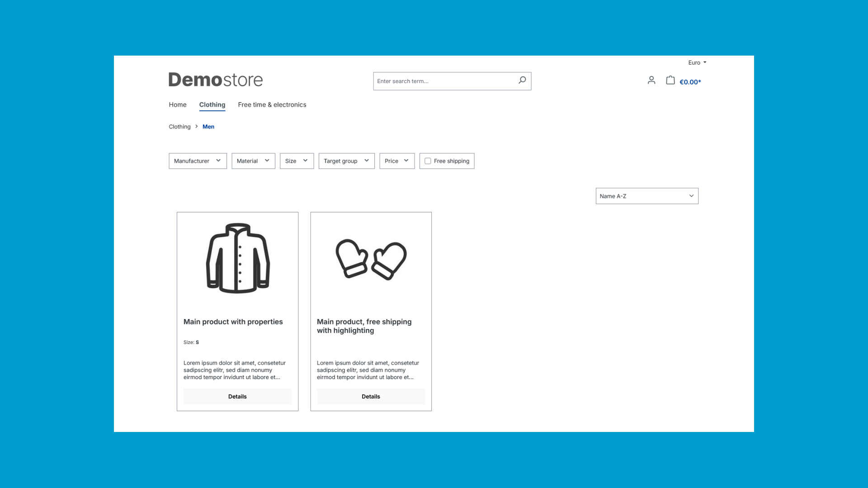Click Details for free shipping product

[371, 396]
